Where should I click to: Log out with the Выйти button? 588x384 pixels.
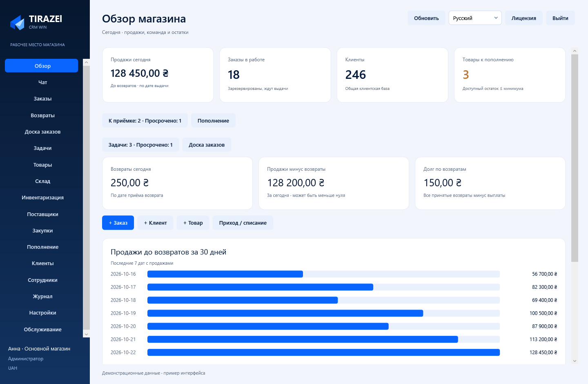(x=560, y=18)
